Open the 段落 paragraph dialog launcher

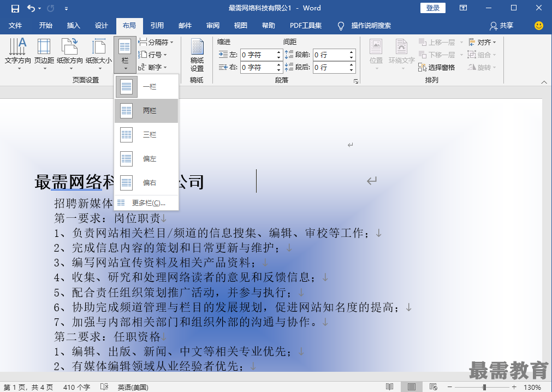point(356,81)
